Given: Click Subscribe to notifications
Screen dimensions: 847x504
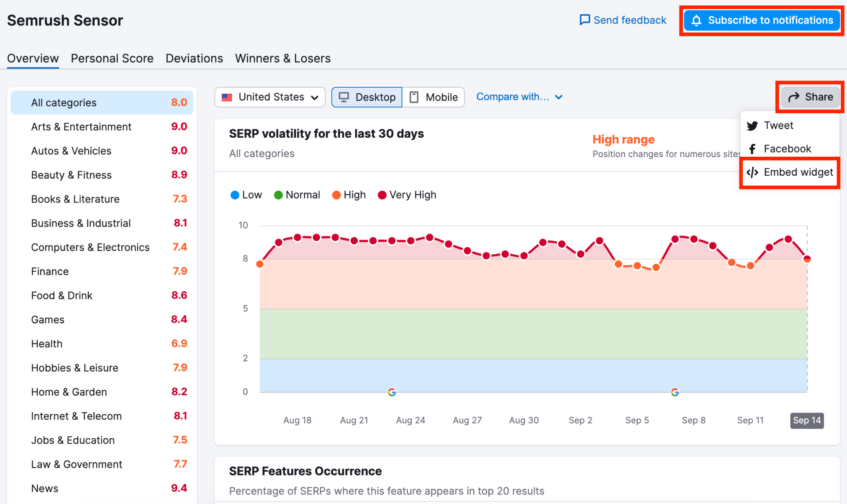Looking at the screenshot, I should point(761,20).
